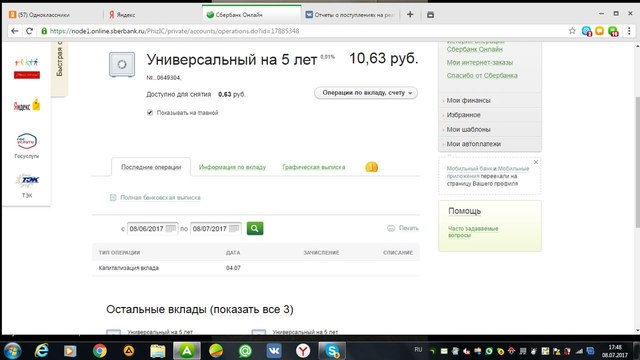Open the Операции по вкладу, счету dropdown
The height and width of the screenshot is (360, 640).
coord(366,93)
